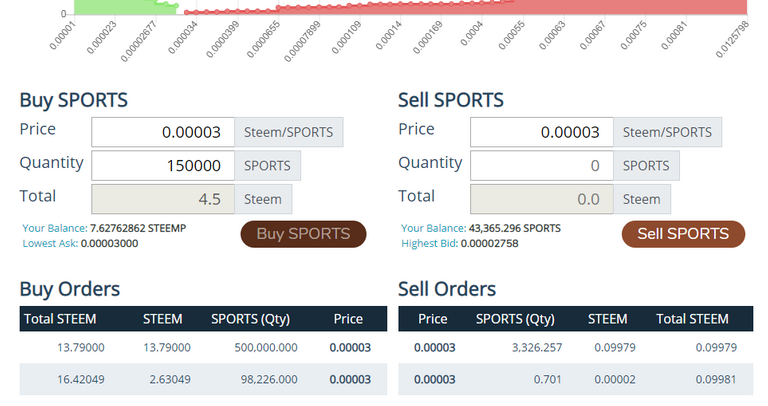This screenshot has height=406, width=768.
Task: Click the Buy SPORTS section heading
Action: coord(73,100)
